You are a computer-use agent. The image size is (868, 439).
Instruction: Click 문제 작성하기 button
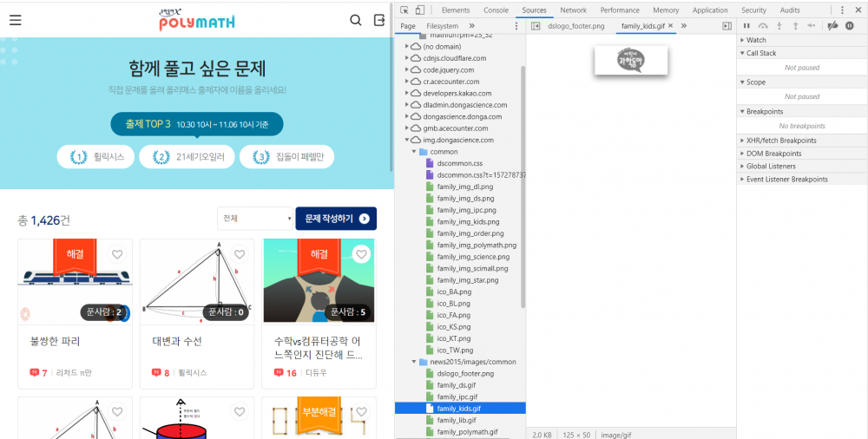[336, 219]
